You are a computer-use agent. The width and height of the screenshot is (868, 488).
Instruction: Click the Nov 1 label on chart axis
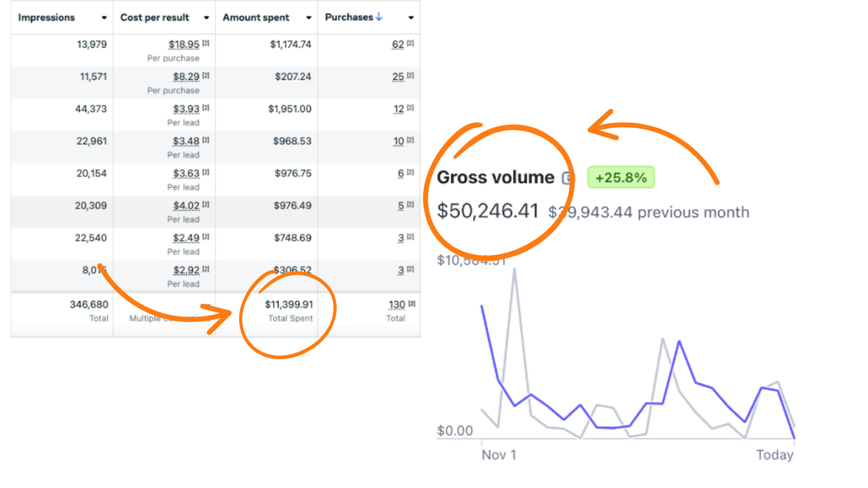coord(499,455)
